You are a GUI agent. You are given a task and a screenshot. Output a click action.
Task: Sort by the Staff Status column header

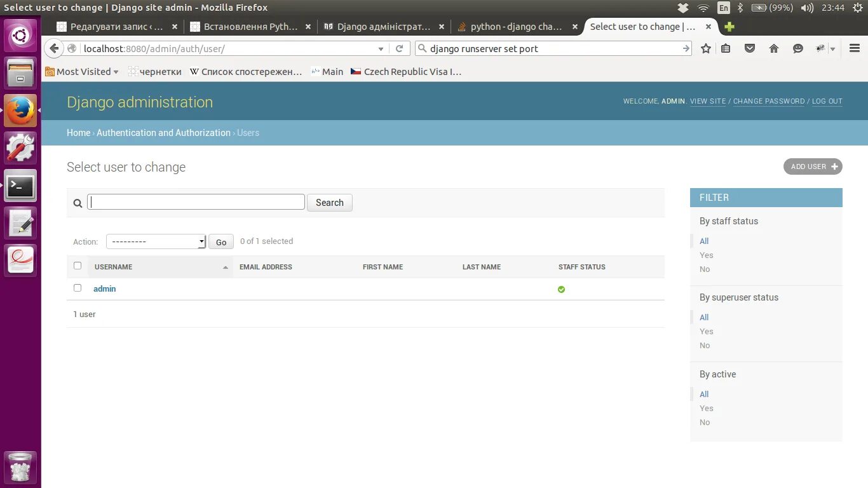(582, 267)
